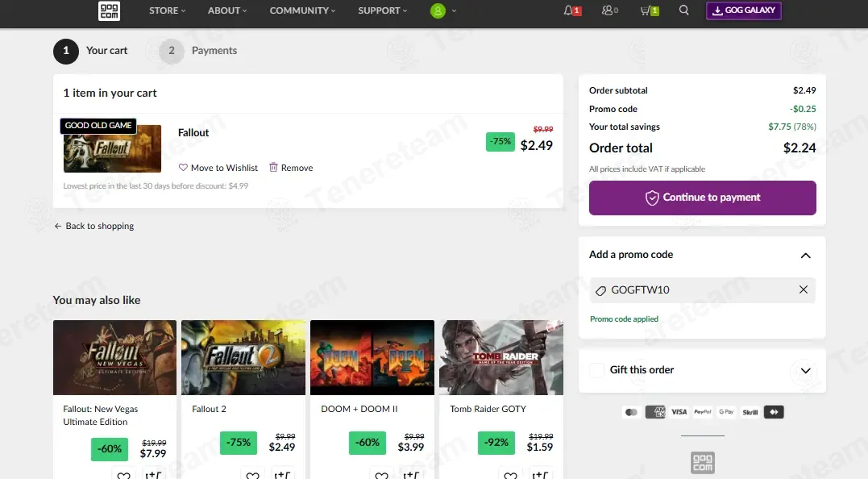The width and height of the screenshot is (868, 479).
Task: Click the grey GOG logo below payment icons
Action: pos(703,462)
